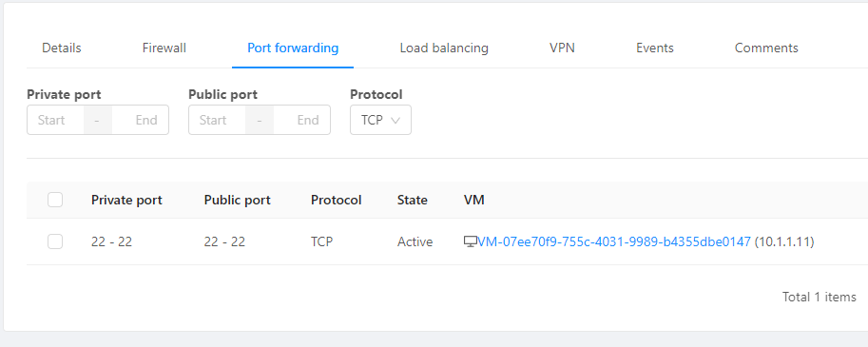Viewport: 868px width, 347px height.
Task: Click the Protocol dropdown chevron arrow
Action: tap(395, 120)
